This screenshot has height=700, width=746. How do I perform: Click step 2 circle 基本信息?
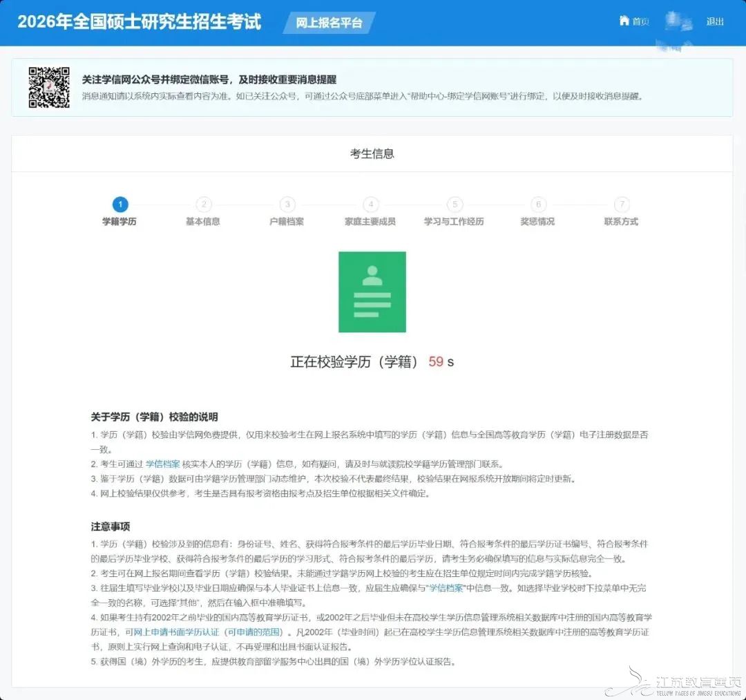(203, 205)
